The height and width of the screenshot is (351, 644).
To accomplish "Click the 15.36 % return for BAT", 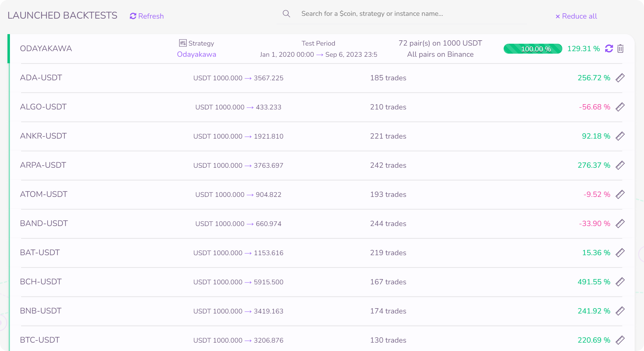I will pyautogui.click(x=596, y=253).
